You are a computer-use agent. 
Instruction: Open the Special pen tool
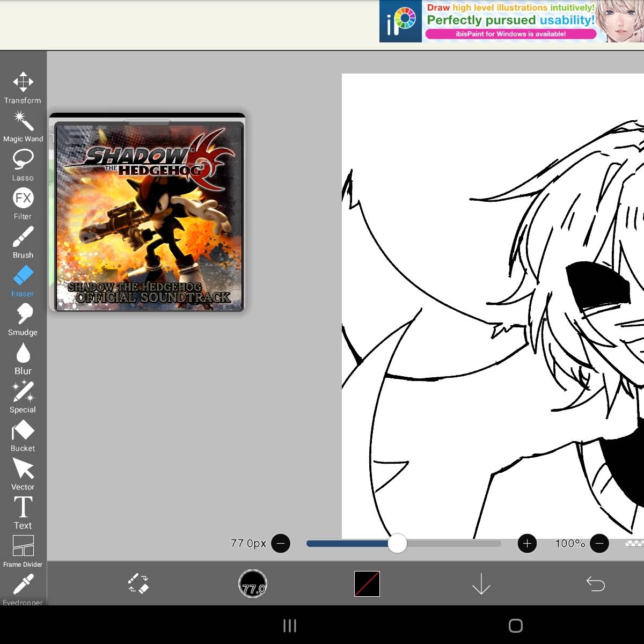pos(23,397)
